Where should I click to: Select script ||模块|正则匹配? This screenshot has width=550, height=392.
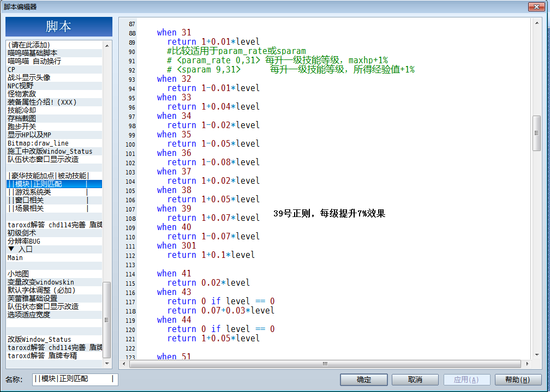coord(55,184)
